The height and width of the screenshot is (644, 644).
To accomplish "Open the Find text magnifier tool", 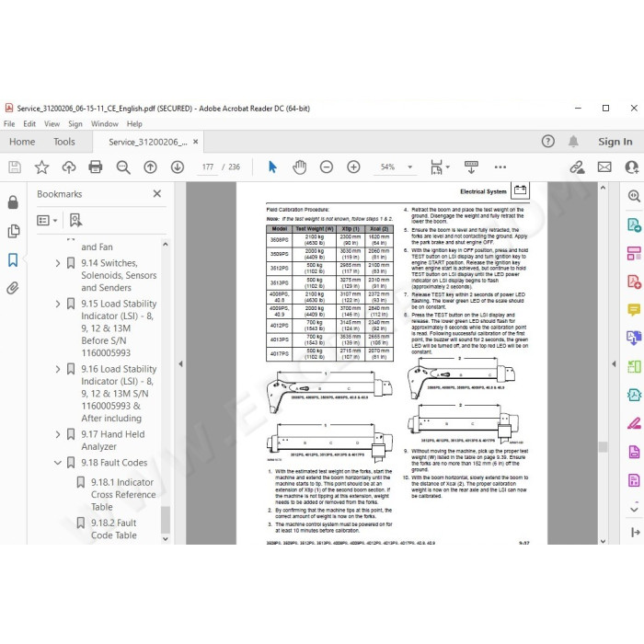I will click(122, 167).
